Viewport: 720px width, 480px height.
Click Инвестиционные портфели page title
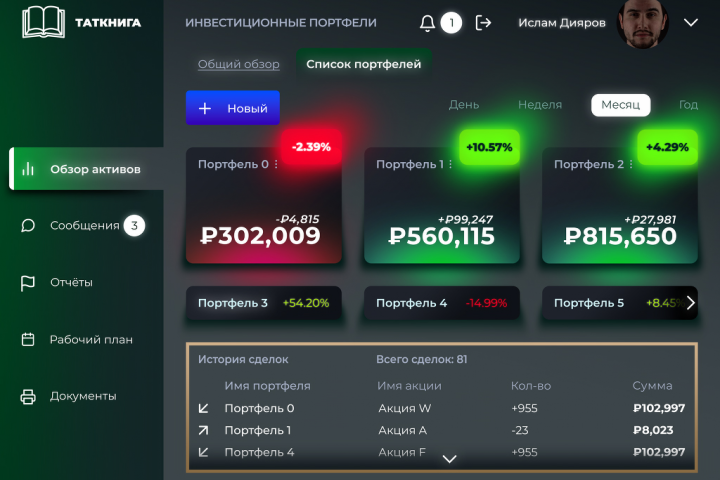tap(281, 23)
